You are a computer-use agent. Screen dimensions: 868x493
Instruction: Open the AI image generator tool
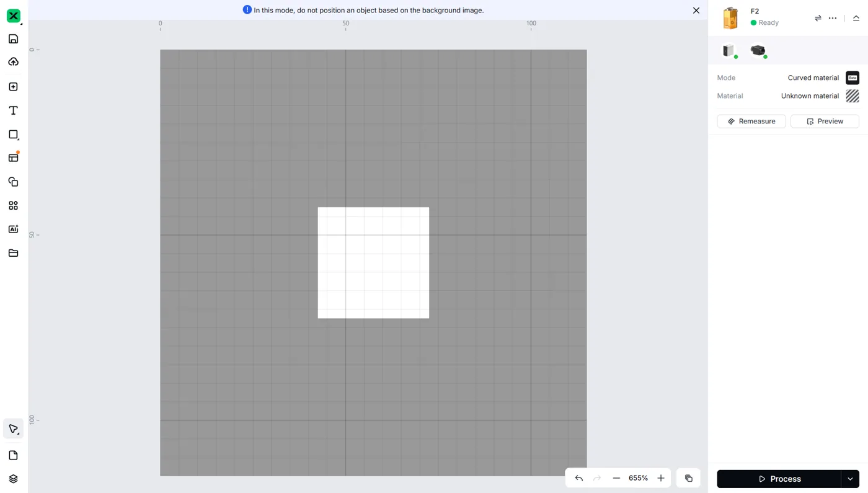click(14, 229)
